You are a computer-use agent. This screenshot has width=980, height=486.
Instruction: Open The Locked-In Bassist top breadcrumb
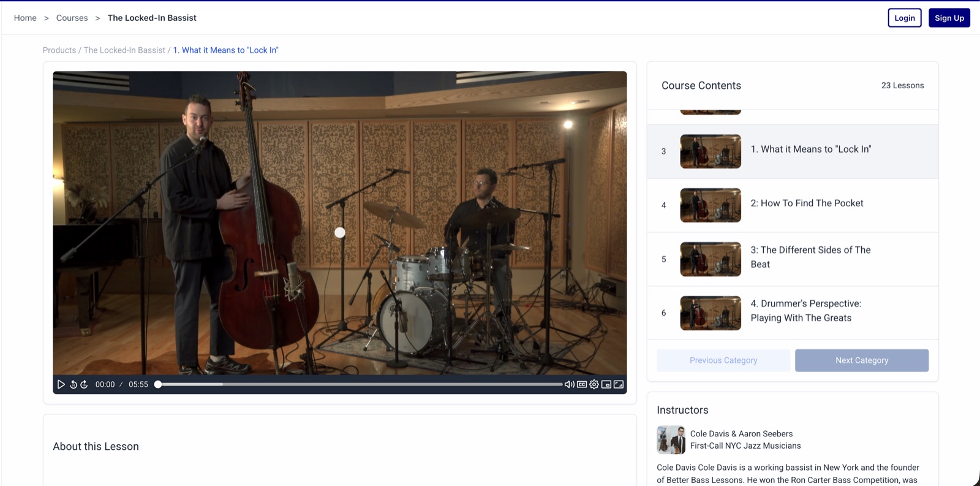pyautogui.click(x=152, y=18)
